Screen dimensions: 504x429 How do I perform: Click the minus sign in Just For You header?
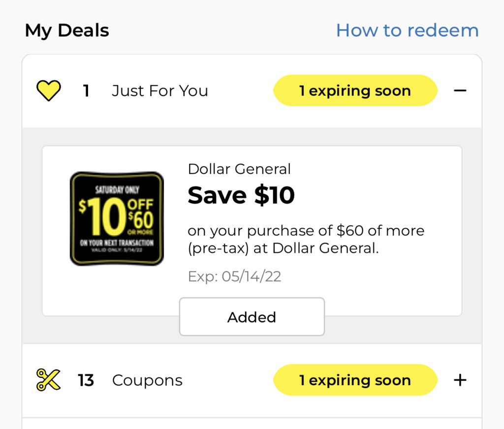pos(461,90)
